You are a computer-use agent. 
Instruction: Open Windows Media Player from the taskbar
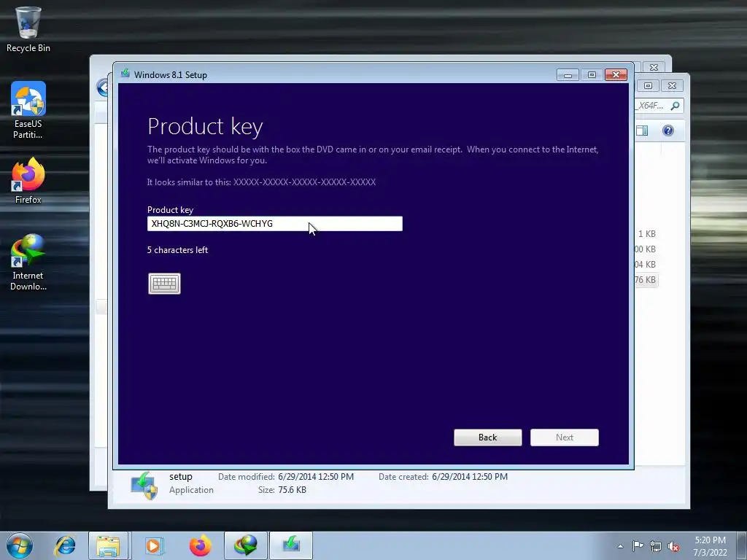pos(154,545)
